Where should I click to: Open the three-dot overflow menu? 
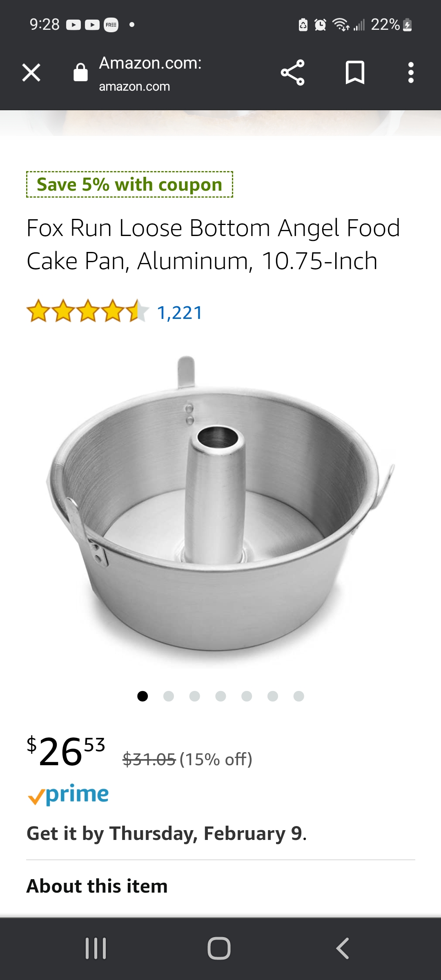click(x=411, y=73)
